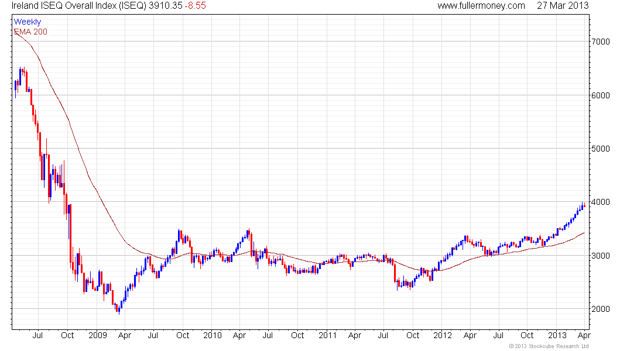
Task: Click the Stockcube Research Ltd copyright text
Action: [x=549, y=346]
